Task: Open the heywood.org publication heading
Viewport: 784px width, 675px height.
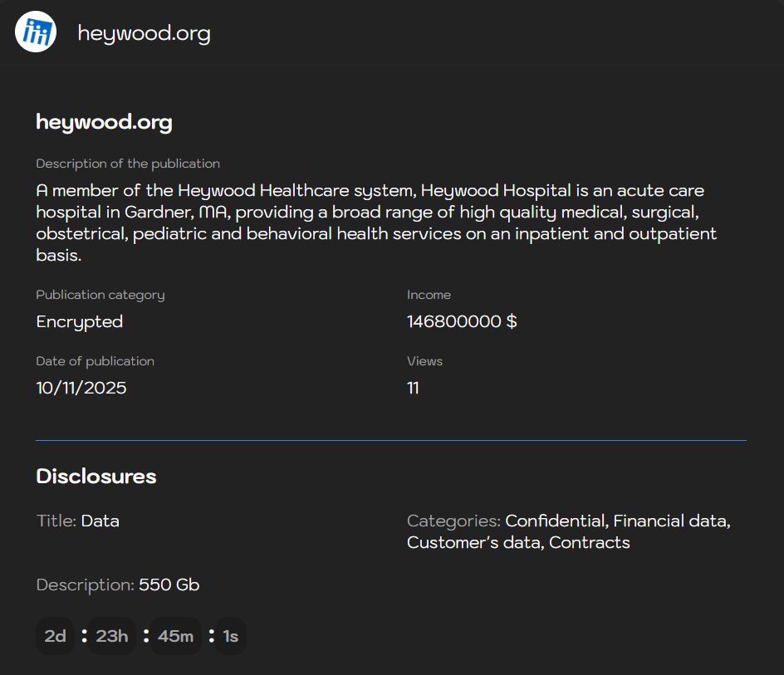Action: pyautogui.click(x=104, y=122)
